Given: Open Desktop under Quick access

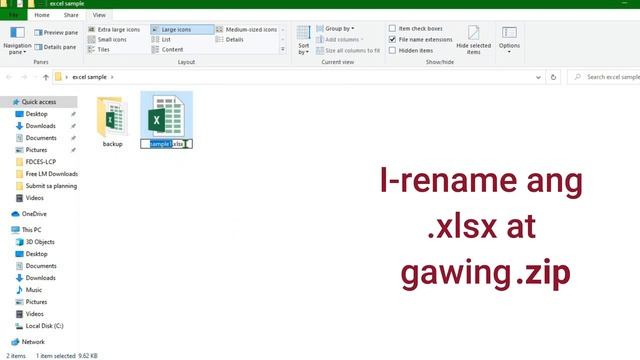Looking at the screenshot, I should [36, 114].
